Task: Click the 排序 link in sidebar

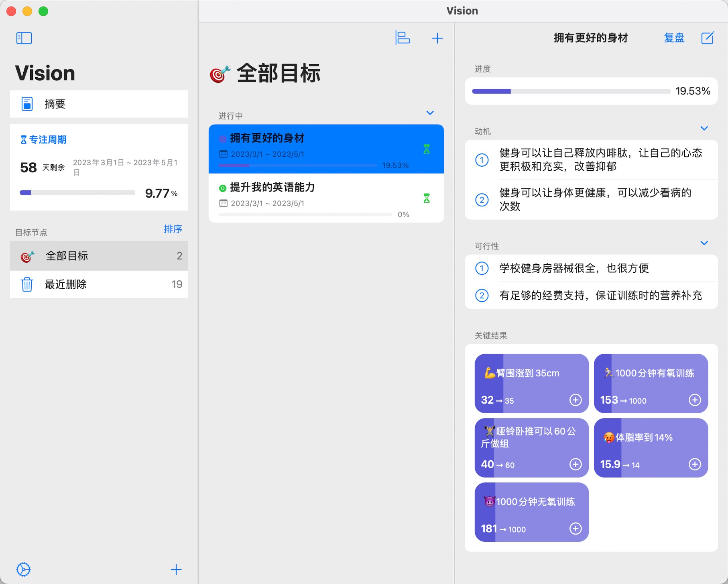Action: pyautogui.click(x=173, y=229)
